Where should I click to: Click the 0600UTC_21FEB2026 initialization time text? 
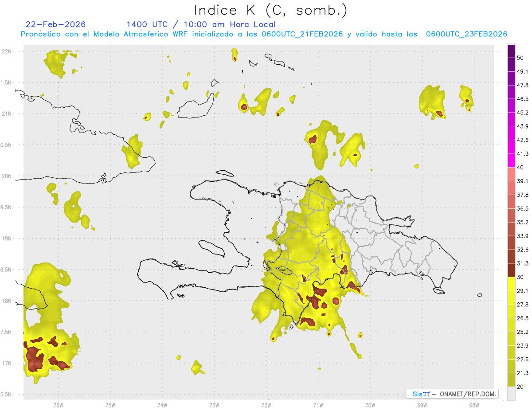point(302,34)
